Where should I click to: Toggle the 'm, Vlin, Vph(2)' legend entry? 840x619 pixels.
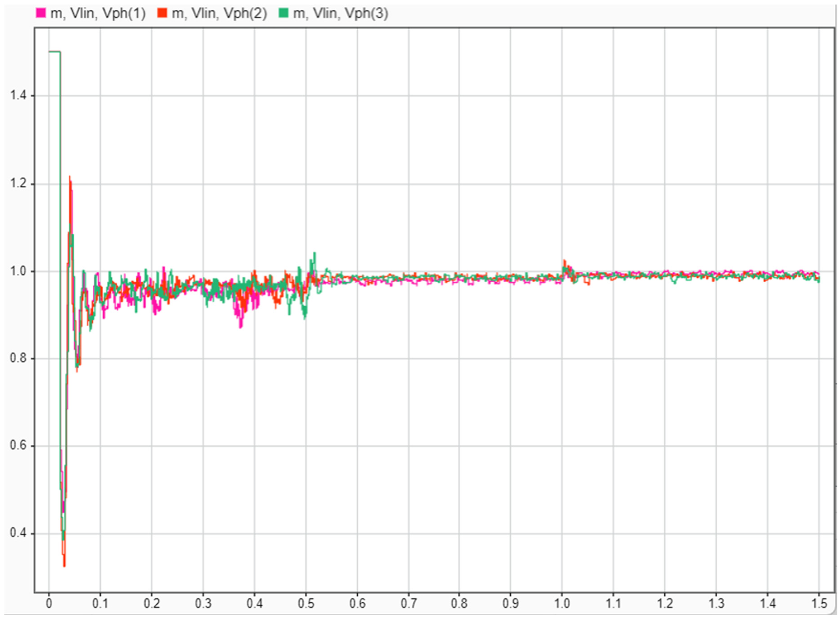click(219, 13)
